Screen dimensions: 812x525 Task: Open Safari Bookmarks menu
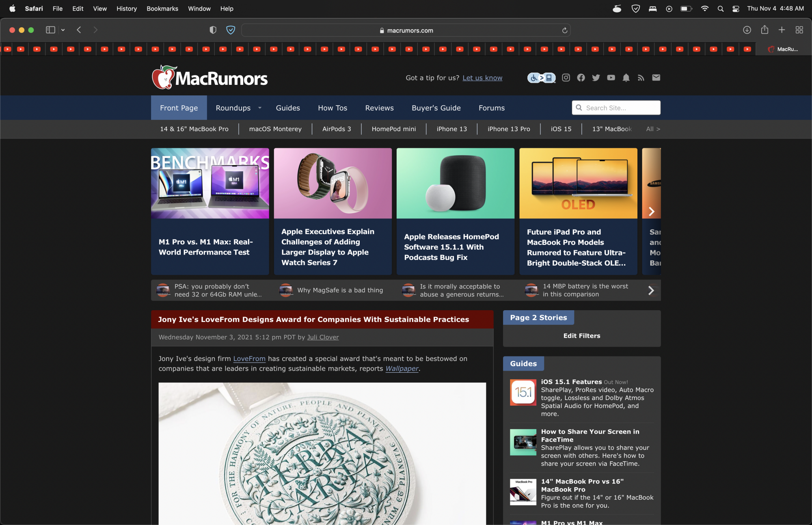coord(162,9)
